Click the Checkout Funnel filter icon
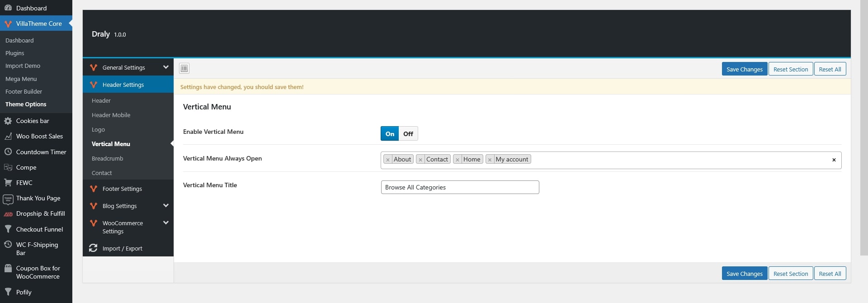 click(8, 229)
